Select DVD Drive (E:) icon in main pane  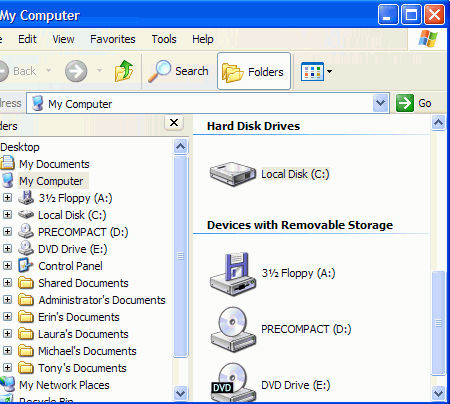[x=233, y=383]
